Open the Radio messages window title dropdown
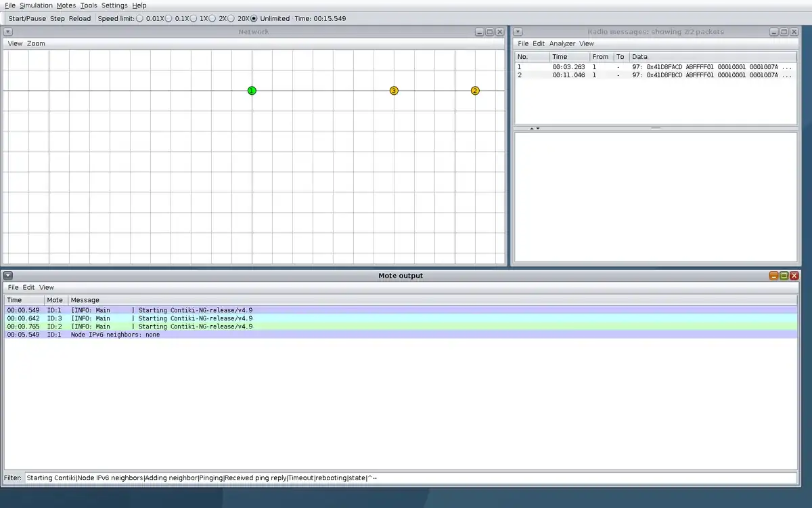 pos(518,32)
